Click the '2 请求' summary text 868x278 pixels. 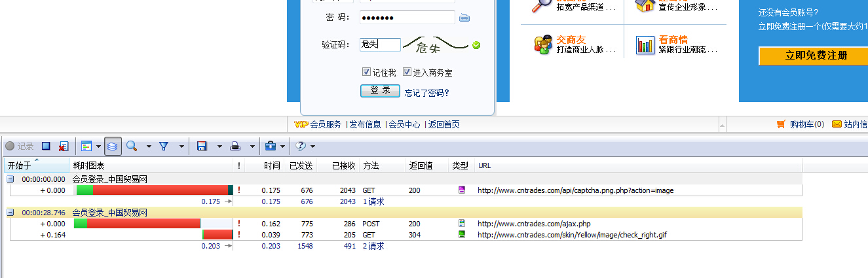tap(373, 246)
